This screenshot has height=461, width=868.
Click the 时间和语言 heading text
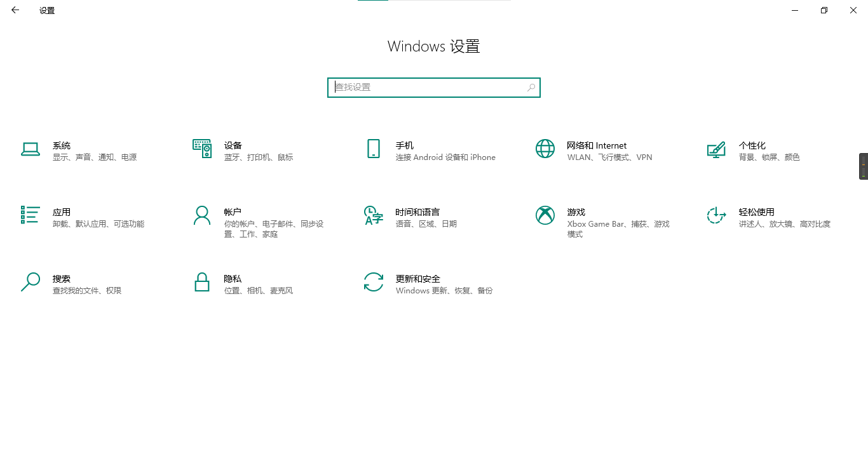[x=418, y=212]
